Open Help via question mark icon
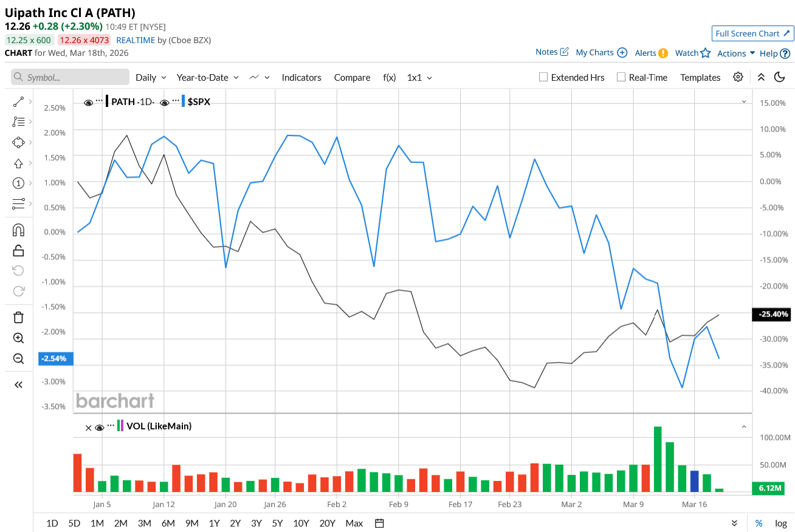The image size is (795, 532). pyautogui.click(x=785, y=53)
